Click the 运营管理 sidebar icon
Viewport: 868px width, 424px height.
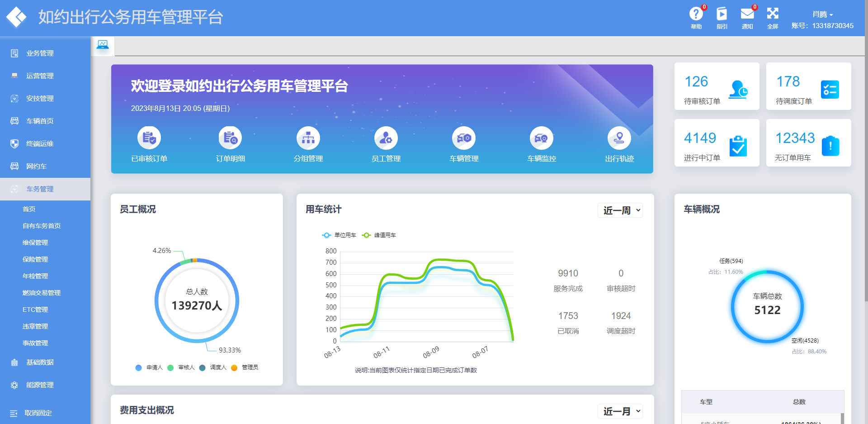tap(14, 76)
